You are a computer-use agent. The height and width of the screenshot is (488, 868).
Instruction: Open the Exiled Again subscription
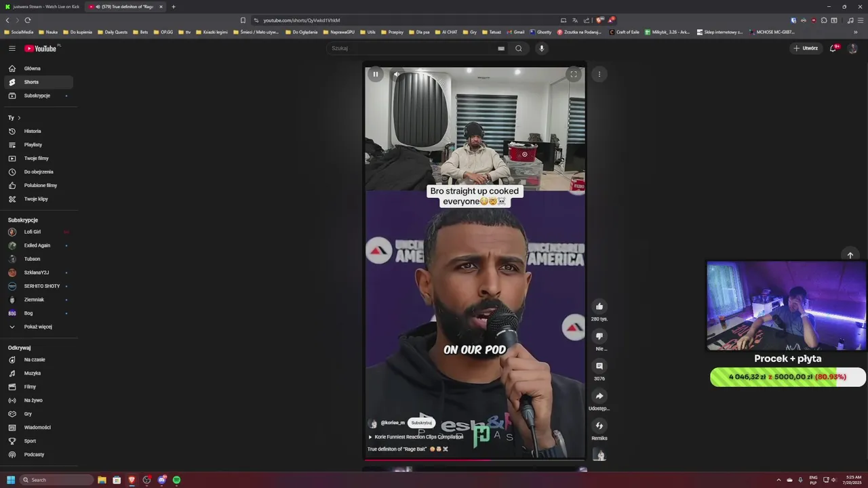39,245
